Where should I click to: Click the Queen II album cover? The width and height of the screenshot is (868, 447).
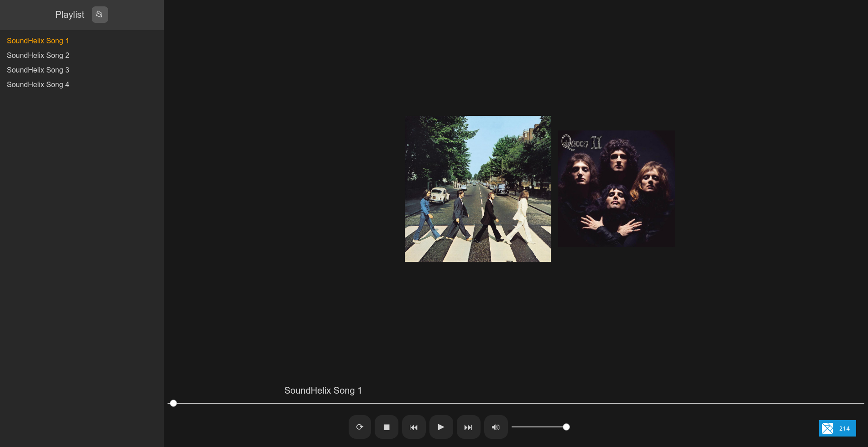tap(617, 189)
